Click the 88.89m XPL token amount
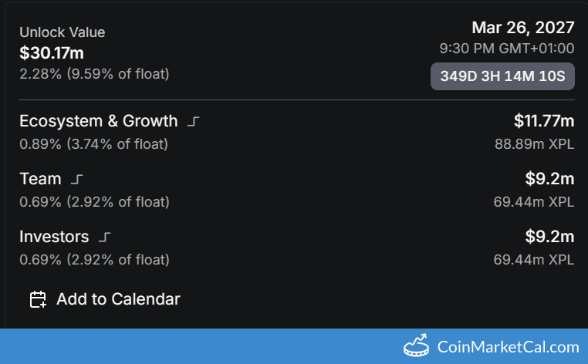 [534, 143]
